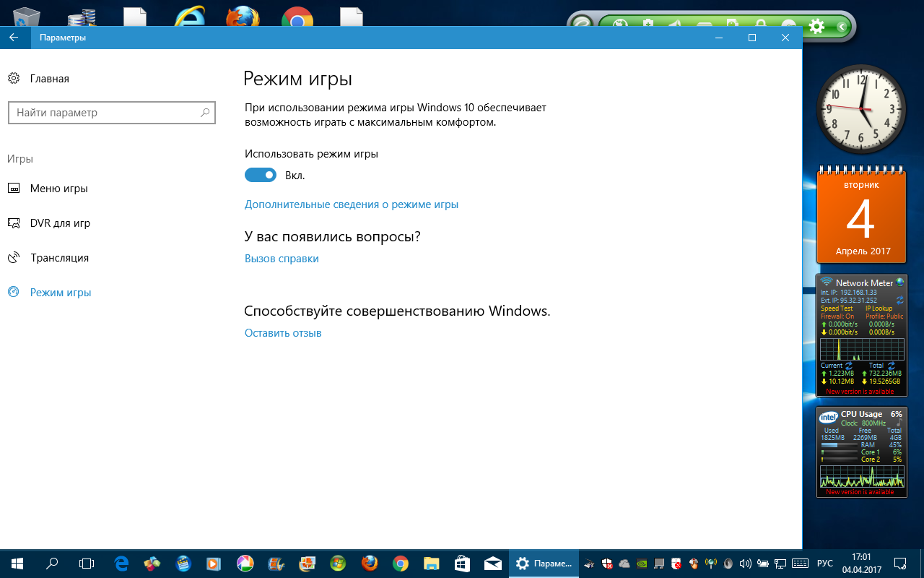
Task: Launch Firefox from the taskbar
Action: click(x=370, y=563)
